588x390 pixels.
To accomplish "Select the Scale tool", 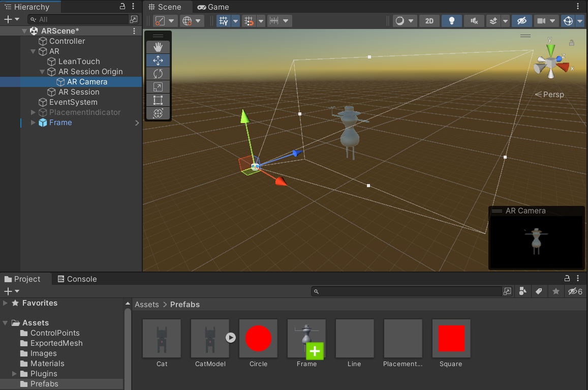I will [158, 87].
